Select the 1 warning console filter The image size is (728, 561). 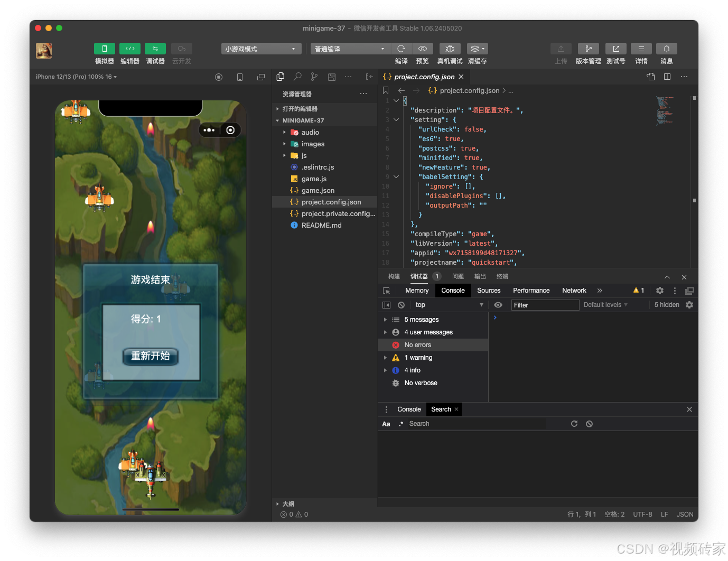[433, 358]
